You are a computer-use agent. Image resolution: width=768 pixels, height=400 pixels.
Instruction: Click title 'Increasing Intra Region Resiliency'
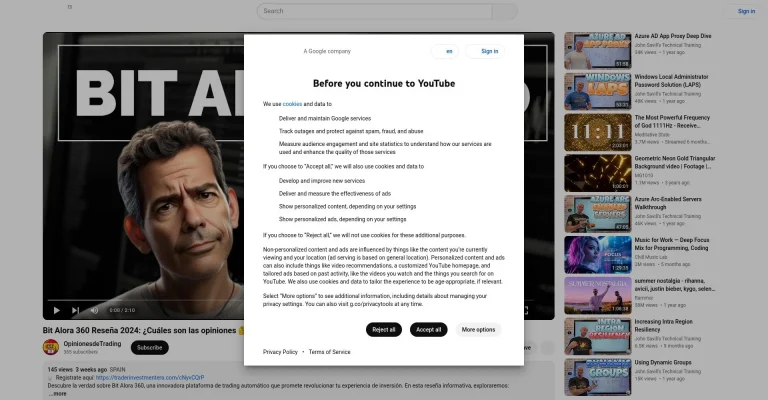click(664, 326)
